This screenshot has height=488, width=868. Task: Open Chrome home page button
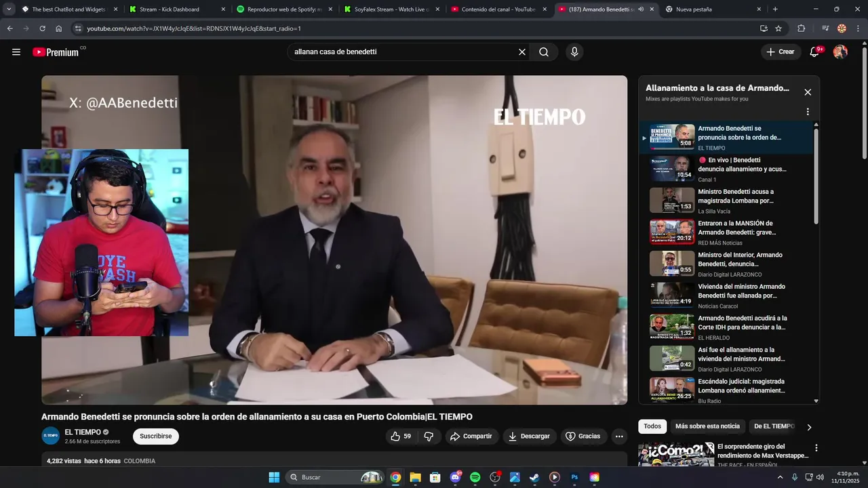[x=59, y=28]
